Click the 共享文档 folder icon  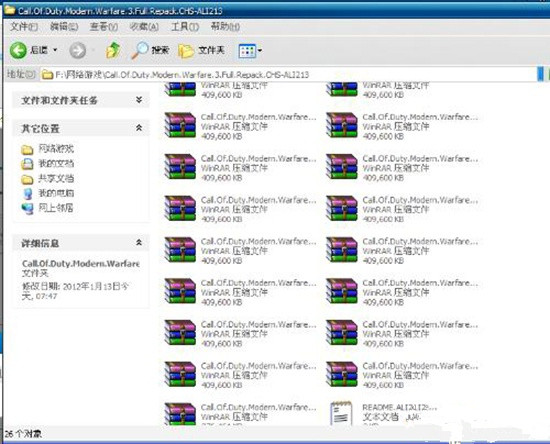(x=27, y=179)
